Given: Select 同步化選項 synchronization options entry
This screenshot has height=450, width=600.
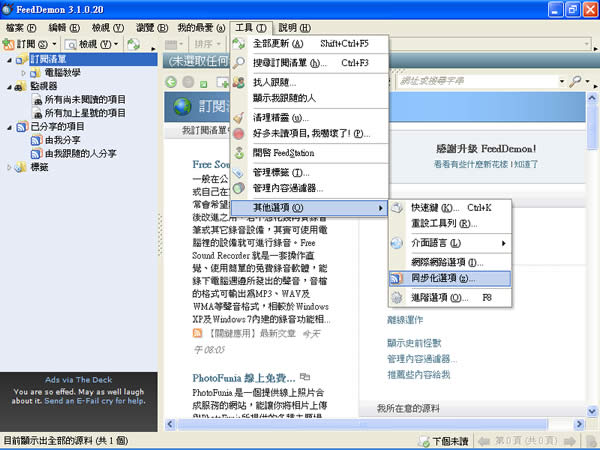Looking at the screenshot, I should click(450, 279).
